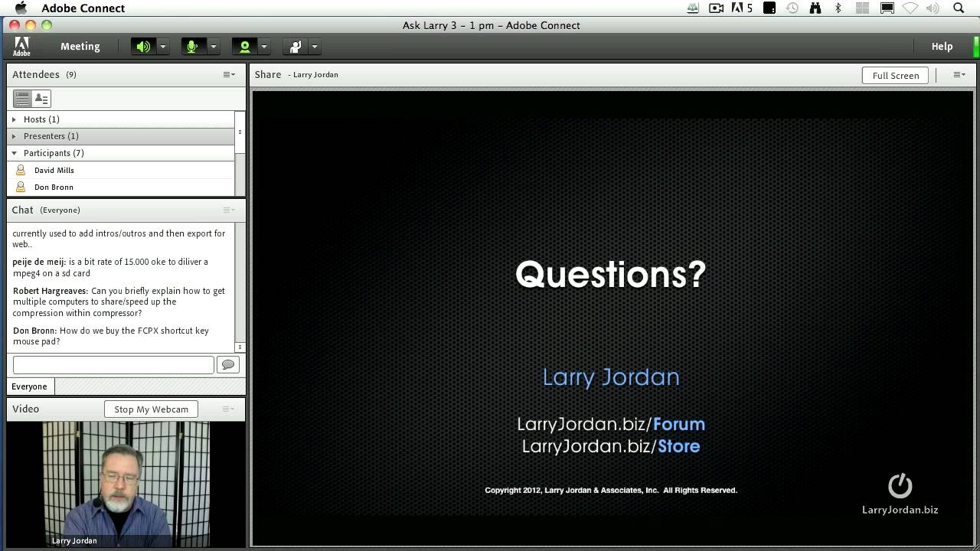The image size is (980, 551).
Task: Click the Apple menu icon
Action: 21,8
